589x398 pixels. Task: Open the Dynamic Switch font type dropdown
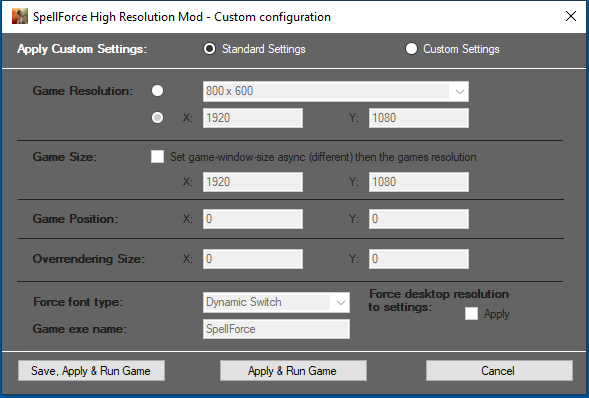[x=276, y=302]
